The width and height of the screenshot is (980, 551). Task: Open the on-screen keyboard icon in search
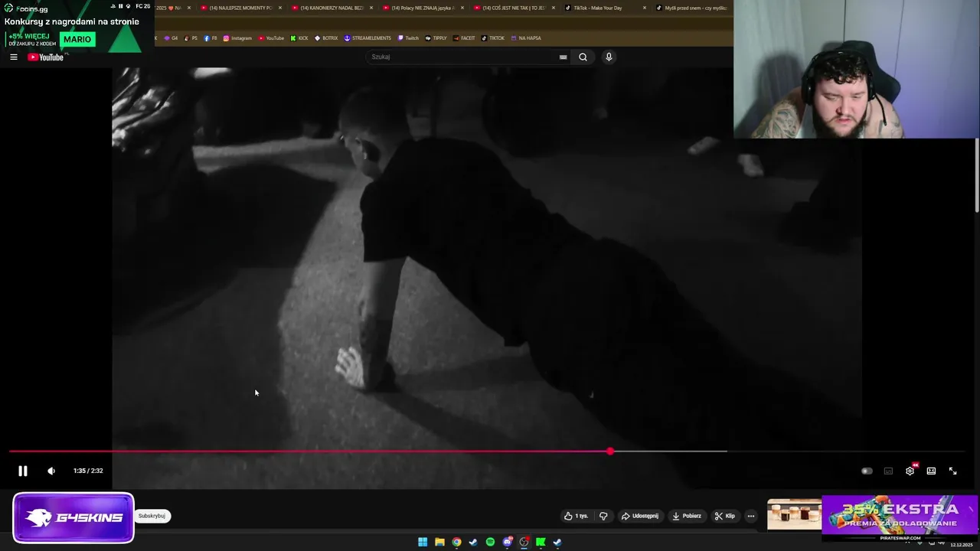(x=563, y=57)
